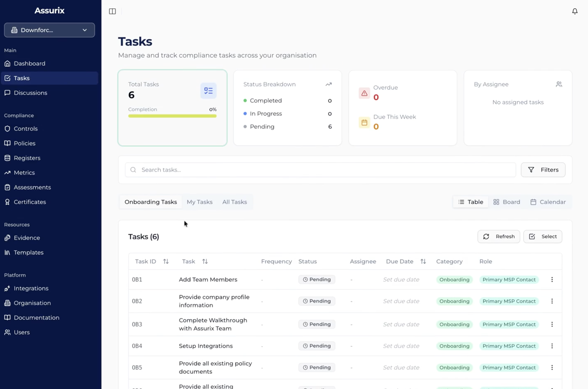The image size is (588, 389).
Task: Click the Overdue warning triangle icon
Action: [x=364, y=93]
